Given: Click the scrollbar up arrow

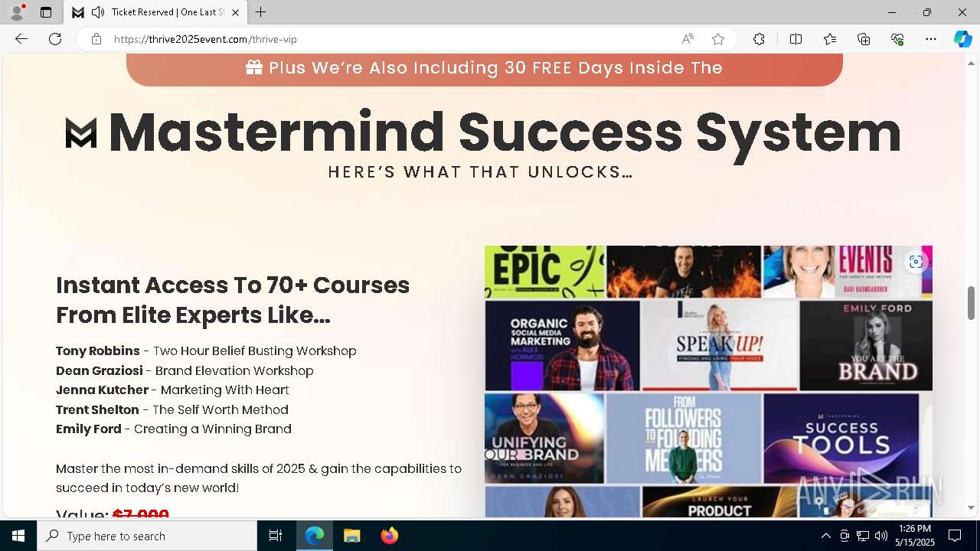Looking at the screenshot, I should click(972, 63).
